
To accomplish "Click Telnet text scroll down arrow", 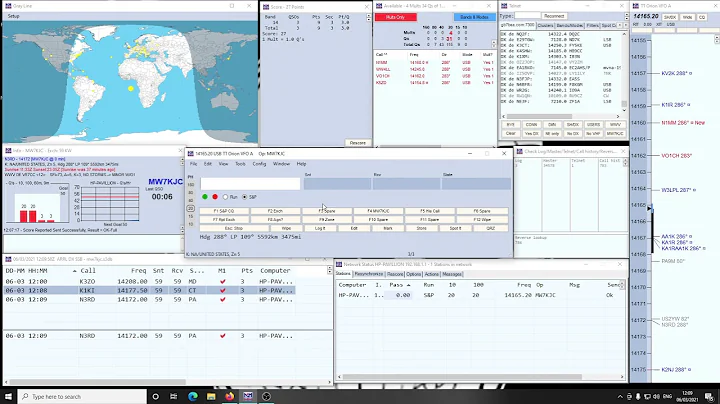I will pyautogui.click(x=624, y=110).
